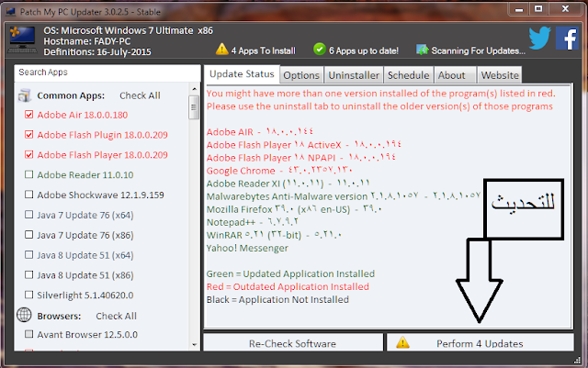The height and width of the screenshot is (368, 588).
Task: Uncheck Adobe Flash Plugin 18.0.0.209
Action: [x=28, y=134]
